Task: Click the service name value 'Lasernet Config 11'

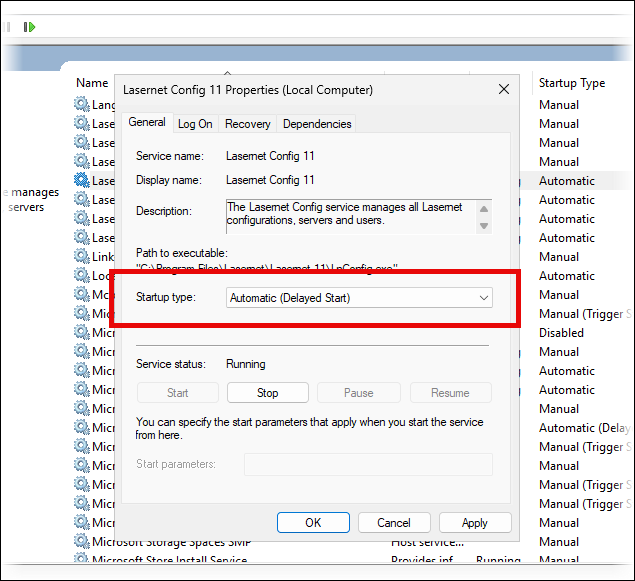Action: click(270, 156)
